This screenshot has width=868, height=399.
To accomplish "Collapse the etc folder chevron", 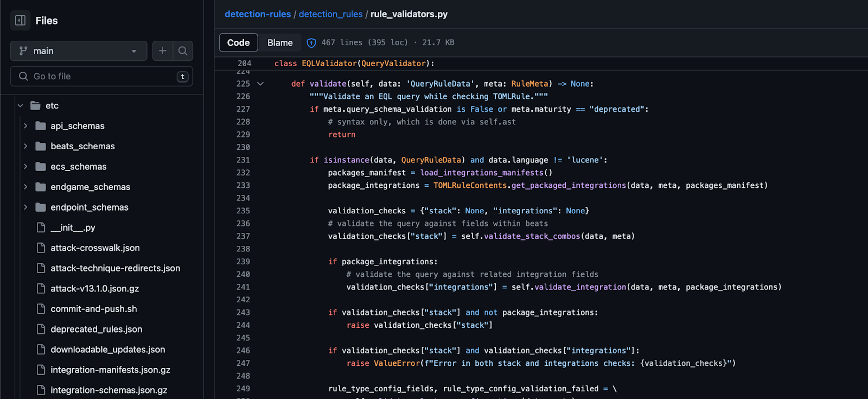I will click(x=21, y=106).
